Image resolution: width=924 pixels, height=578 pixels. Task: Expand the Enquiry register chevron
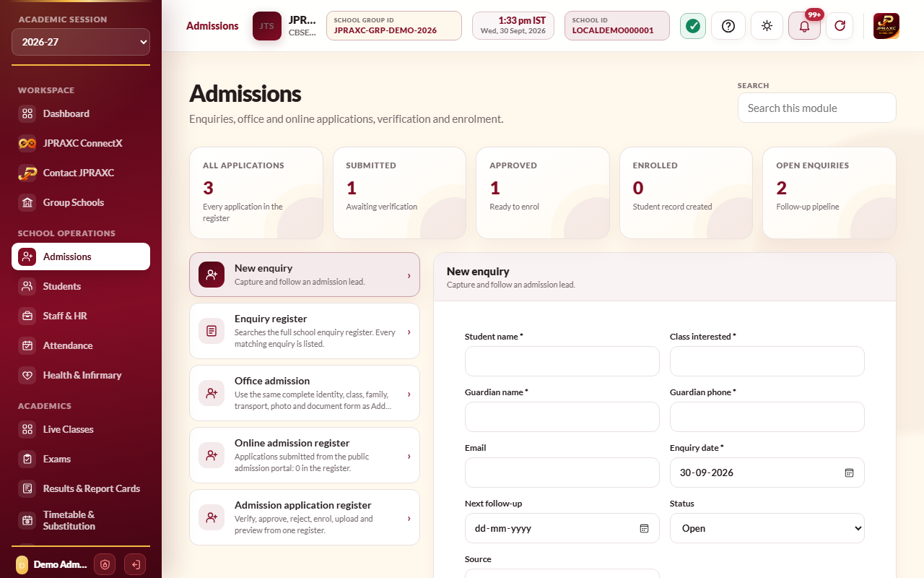[409, 331]
